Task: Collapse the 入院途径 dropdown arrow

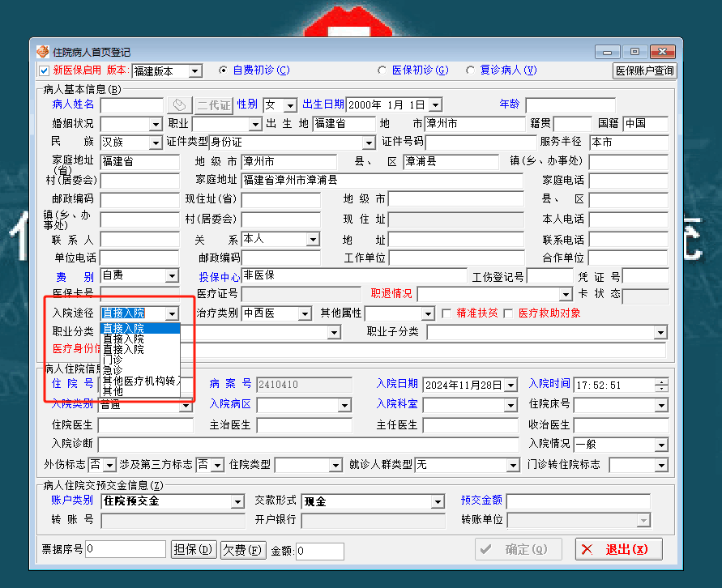Action: coord(173,313)
